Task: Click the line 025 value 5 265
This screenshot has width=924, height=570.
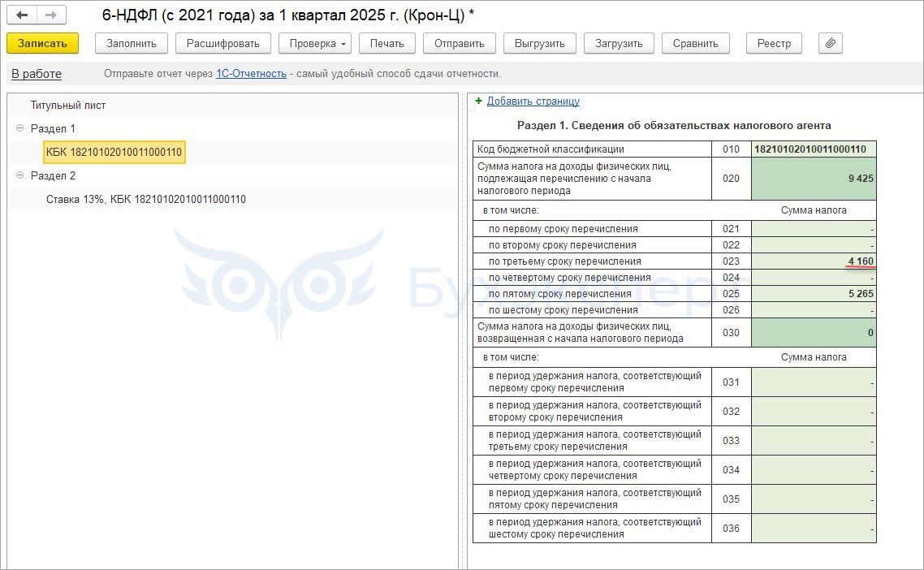Action: tap(814, 294)
